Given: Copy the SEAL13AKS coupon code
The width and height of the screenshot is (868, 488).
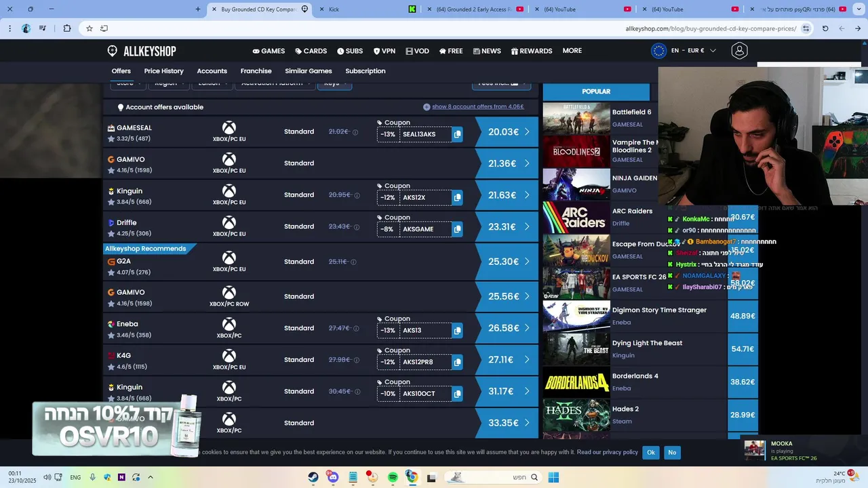Looking at the screenshot, I should [x=457, y=134].
